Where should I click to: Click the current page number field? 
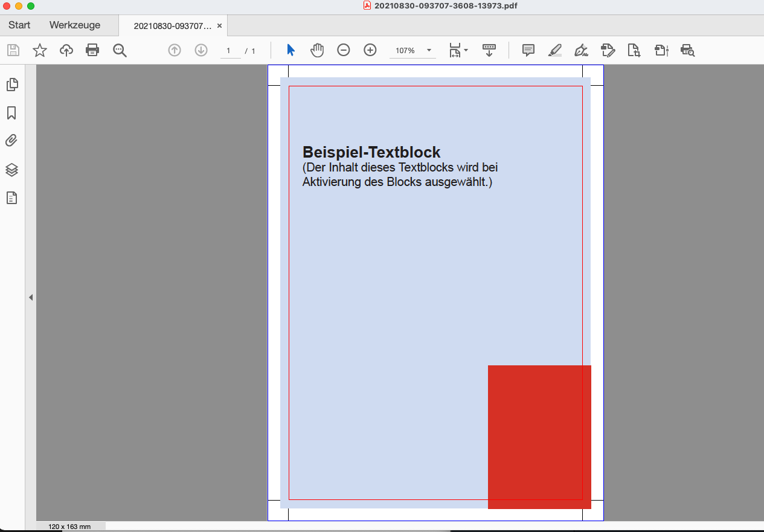click(x=229, y=51)
